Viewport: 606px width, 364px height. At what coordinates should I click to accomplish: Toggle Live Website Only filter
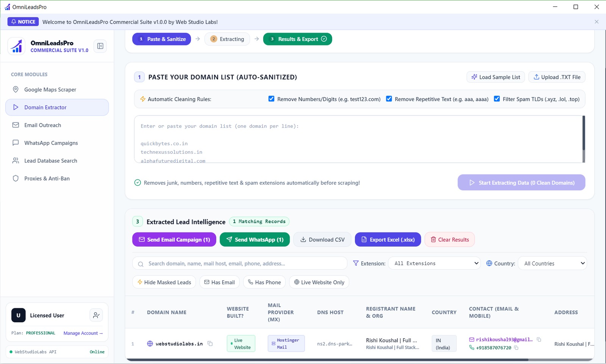[x=319, y=282]
